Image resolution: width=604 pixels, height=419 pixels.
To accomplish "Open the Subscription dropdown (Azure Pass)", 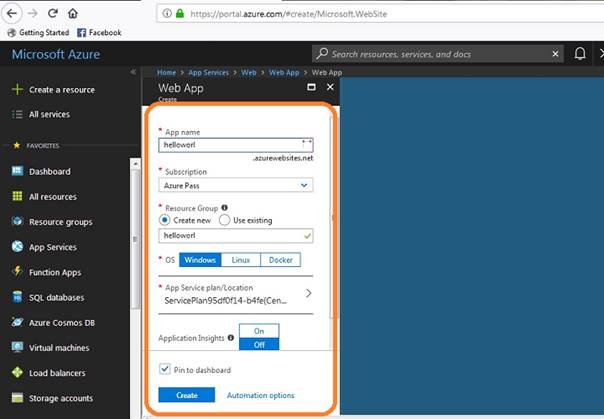I will [236, 185].
